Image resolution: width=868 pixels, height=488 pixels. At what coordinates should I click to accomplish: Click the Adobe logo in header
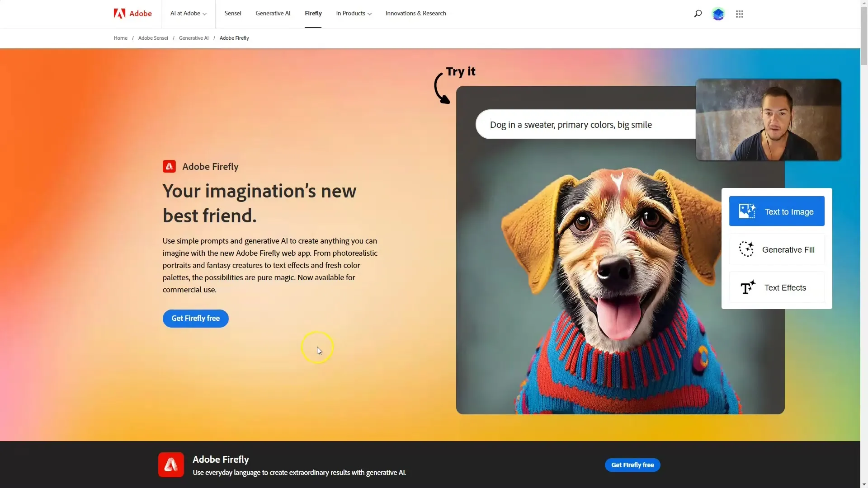(132, 14)
